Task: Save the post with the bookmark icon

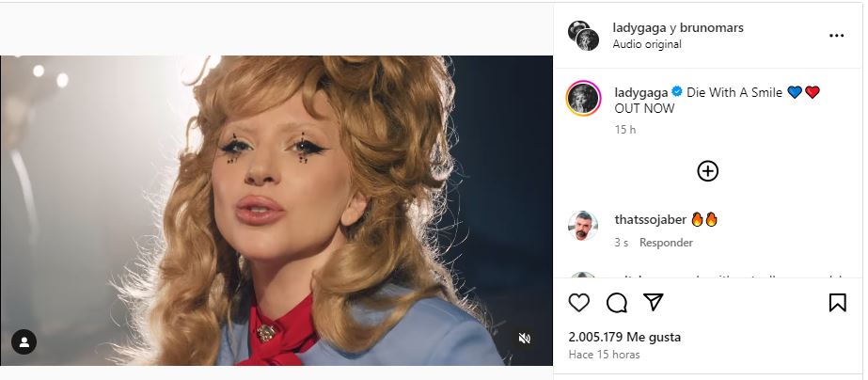Action: coord(837,303)
